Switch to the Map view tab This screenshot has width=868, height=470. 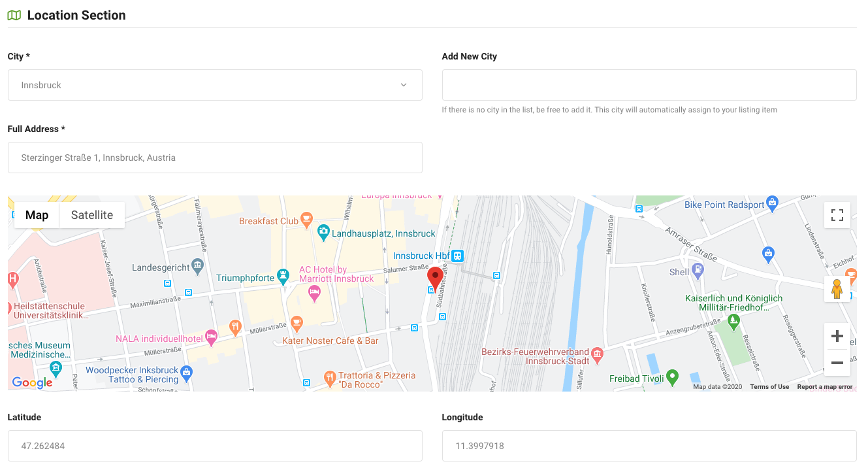coord(37,215)
